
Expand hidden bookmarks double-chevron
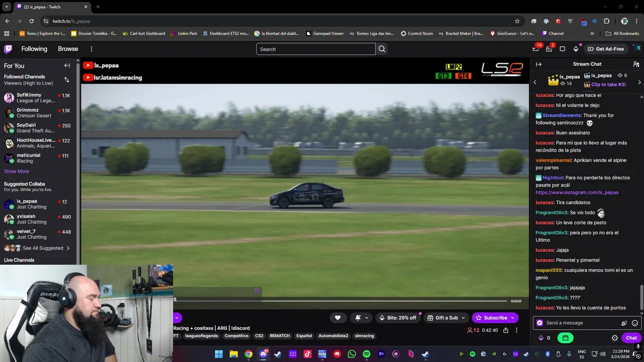(592, 33)
